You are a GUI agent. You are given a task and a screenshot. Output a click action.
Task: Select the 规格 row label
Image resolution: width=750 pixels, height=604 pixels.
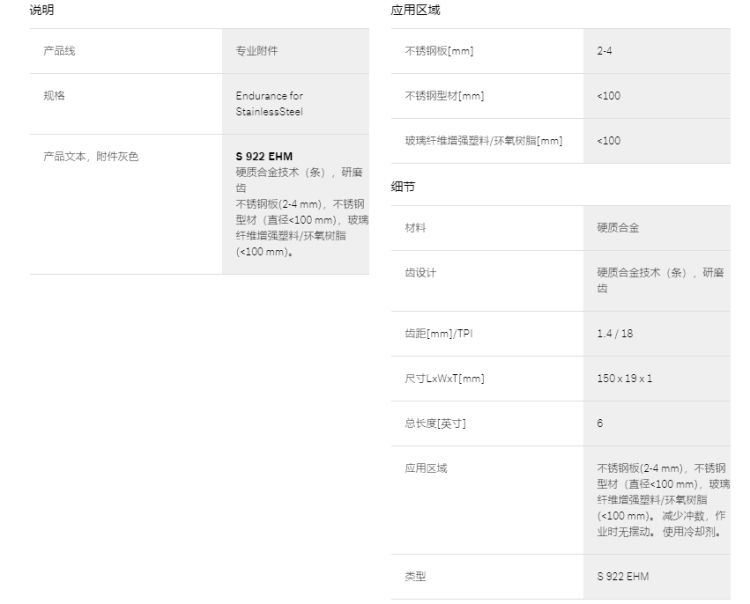coord(52,96)
